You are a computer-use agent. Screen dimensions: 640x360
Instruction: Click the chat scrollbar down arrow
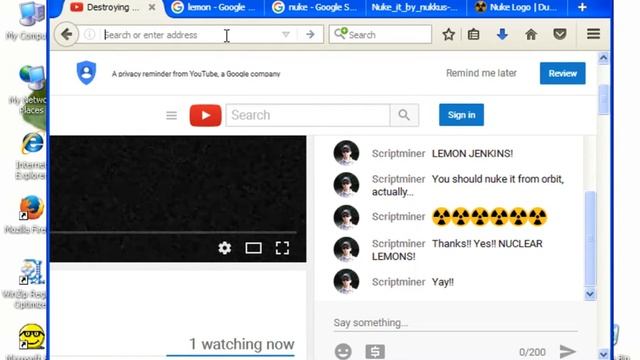(x=590, y=294)
